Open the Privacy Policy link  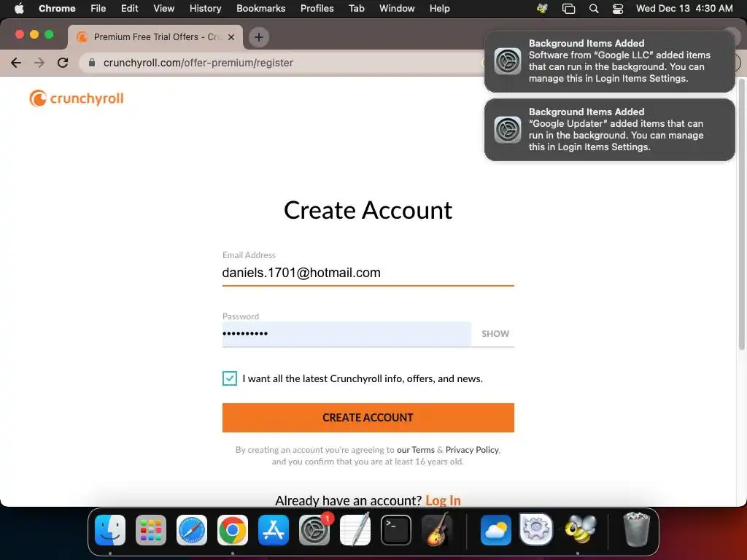coord(472,449)
